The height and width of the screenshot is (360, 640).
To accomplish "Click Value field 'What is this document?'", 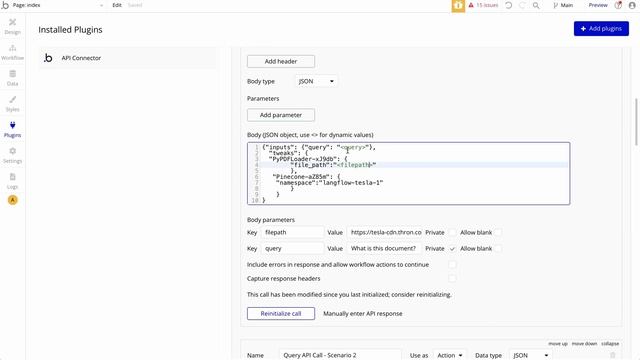I will click(x=385, y=249).
